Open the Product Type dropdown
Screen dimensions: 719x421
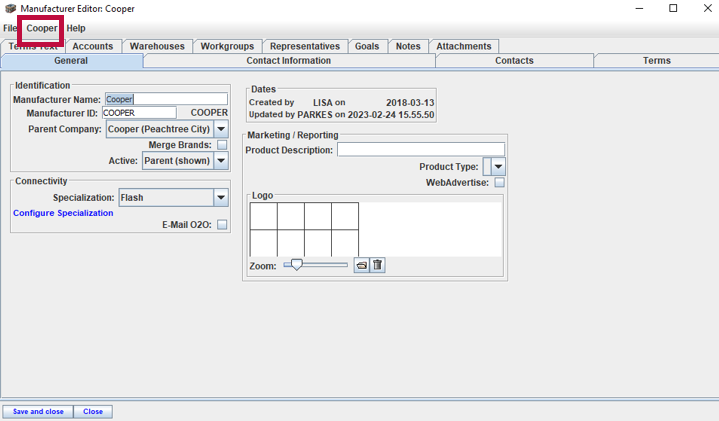(x=498, y=166)
